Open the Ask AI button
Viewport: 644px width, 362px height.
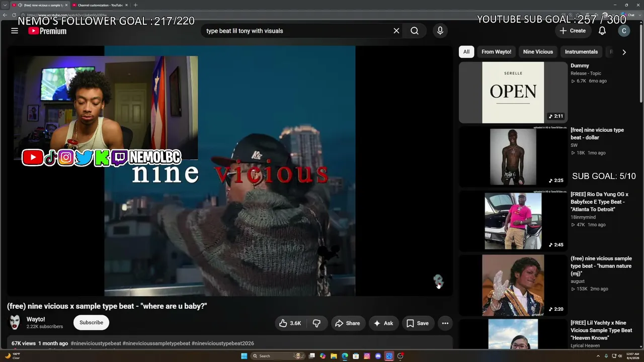click(383, 323)
